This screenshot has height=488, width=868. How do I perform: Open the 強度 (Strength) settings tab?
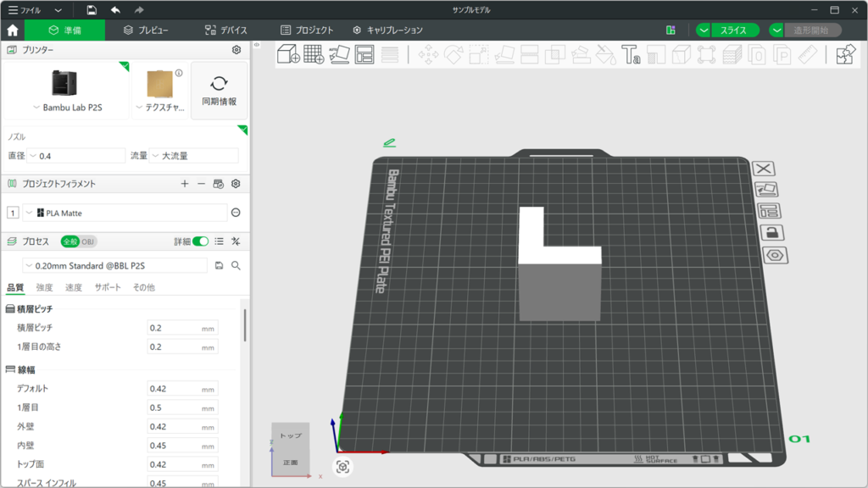[44, 288]
